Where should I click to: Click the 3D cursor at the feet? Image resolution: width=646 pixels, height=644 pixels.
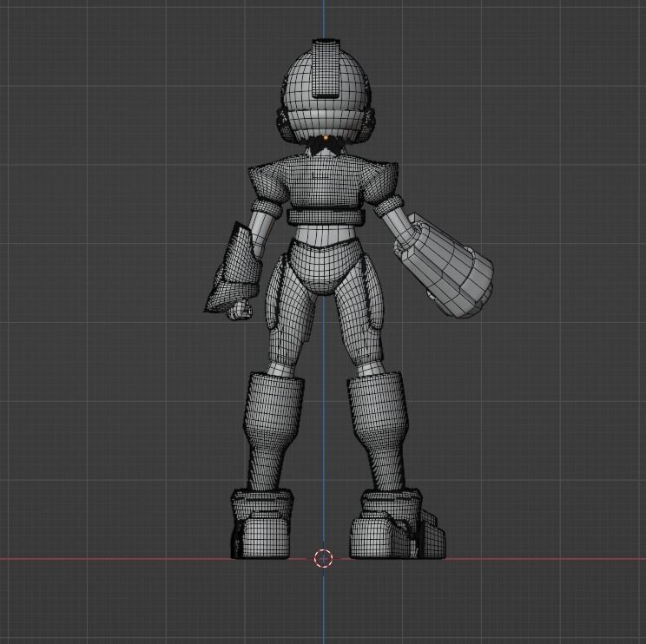[323, 558]
